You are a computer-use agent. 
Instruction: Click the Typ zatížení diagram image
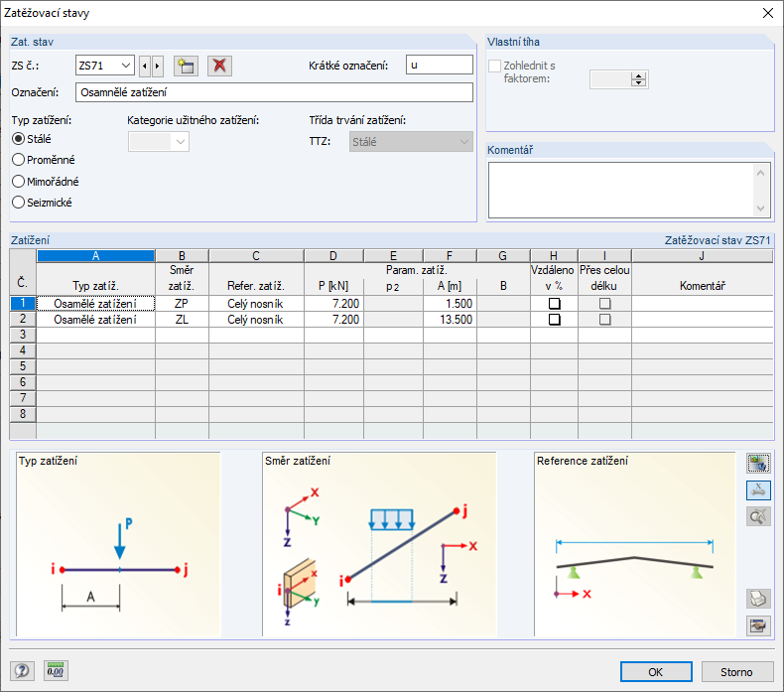click(x=118, y=544)
